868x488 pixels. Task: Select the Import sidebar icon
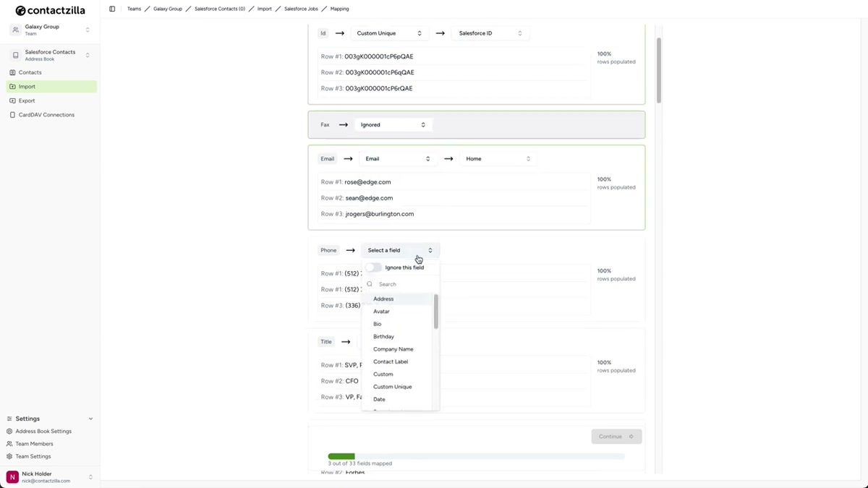12,86
